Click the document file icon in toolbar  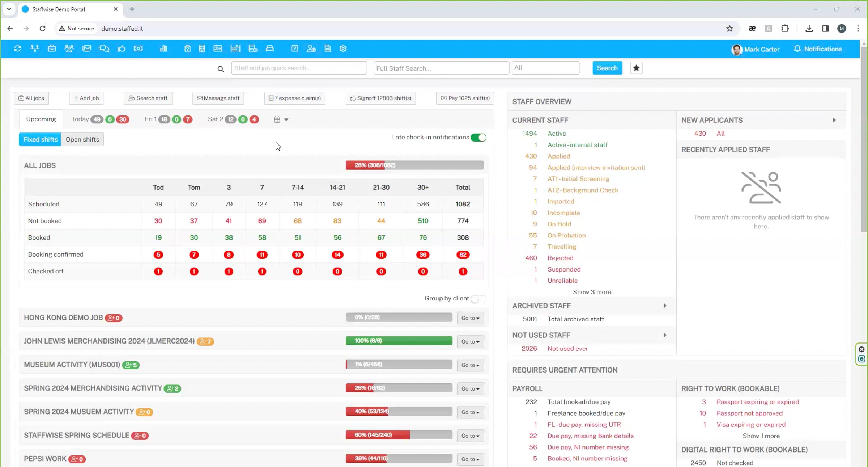328,49
